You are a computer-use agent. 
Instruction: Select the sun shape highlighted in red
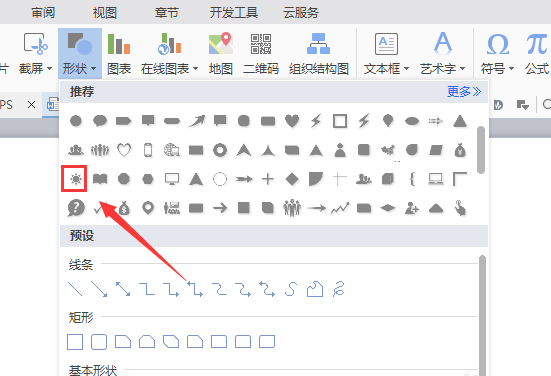pos(76,179)
